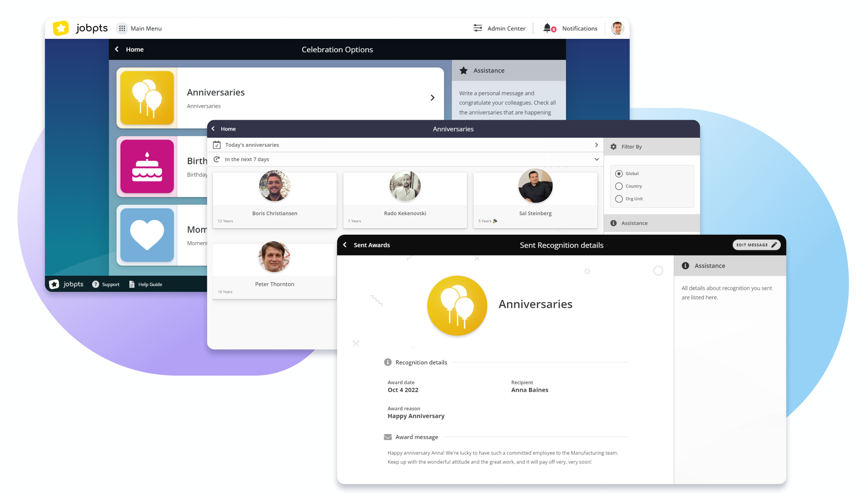The image size is (868, 496).
Task: Click 12 Years label on Boris card
Action: 225,221
